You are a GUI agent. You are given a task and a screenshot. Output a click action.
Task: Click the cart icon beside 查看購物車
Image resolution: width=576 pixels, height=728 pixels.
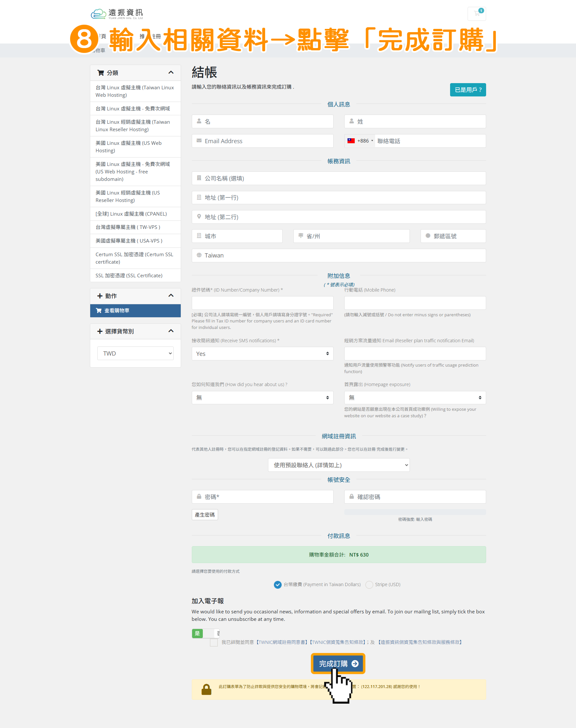click(x=99, y=310)
